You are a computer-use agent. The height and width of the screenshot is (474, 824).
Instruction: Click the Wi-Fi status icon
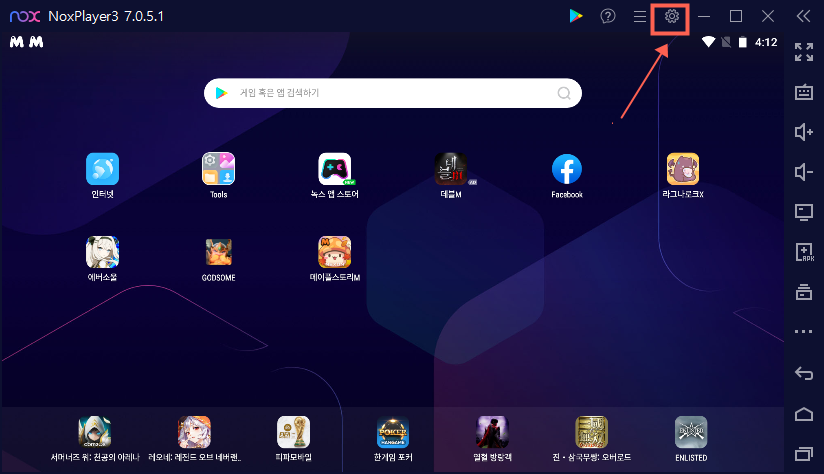(708, 42)
